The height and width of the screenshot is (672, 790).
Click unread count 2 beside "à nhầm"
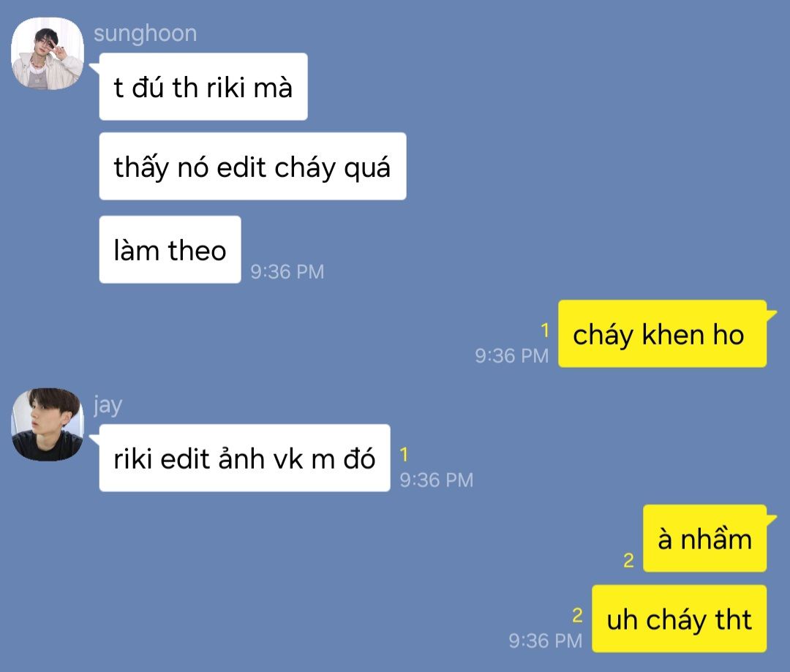point(628,560)
